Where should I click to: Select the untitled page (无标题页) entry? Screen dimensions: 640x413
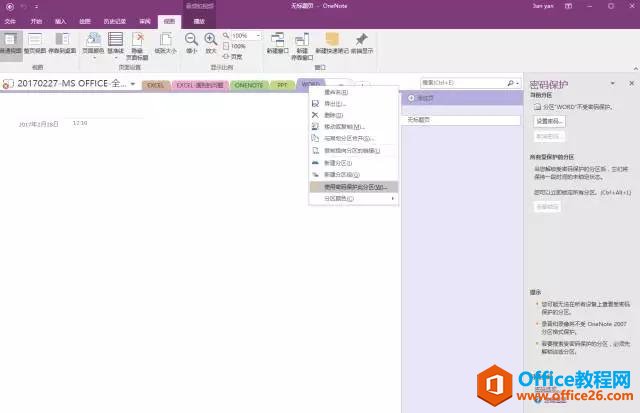[x=461, y=120]
